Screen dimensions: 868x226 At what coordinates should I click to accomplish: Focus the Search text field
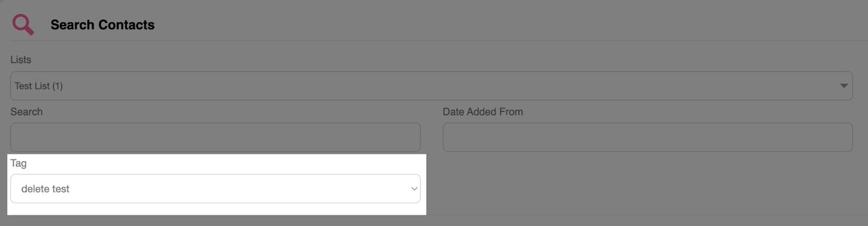215,137
